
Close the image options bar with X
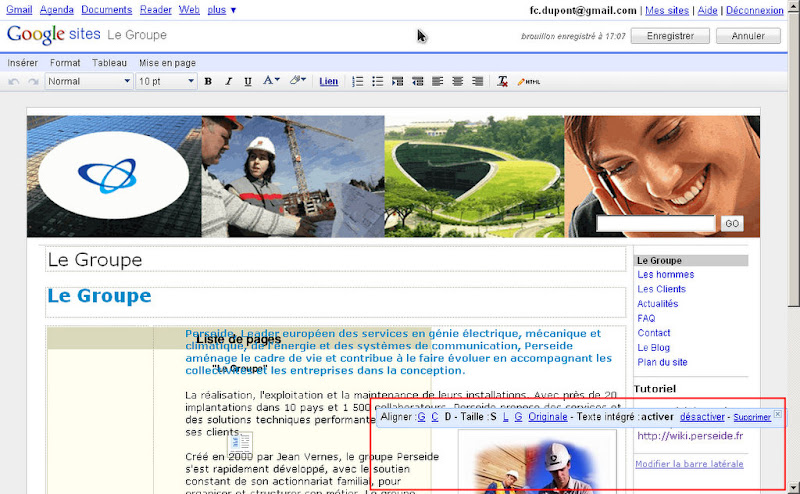[778, 414]
